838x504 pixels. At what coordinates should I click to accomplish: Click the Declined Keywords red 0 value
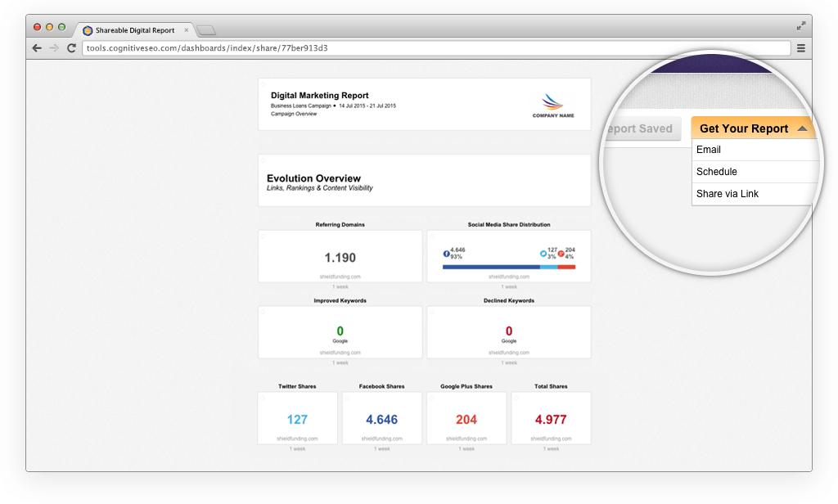tap(509, 331)
